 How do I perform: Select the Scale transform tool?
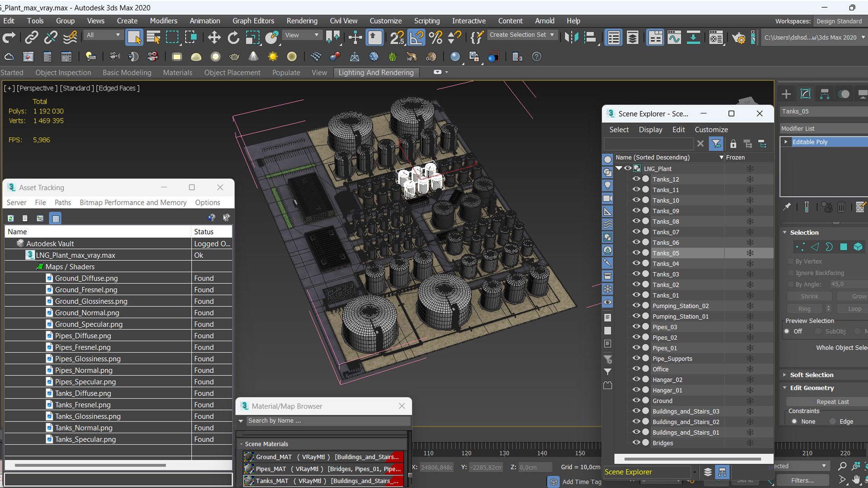252,38
